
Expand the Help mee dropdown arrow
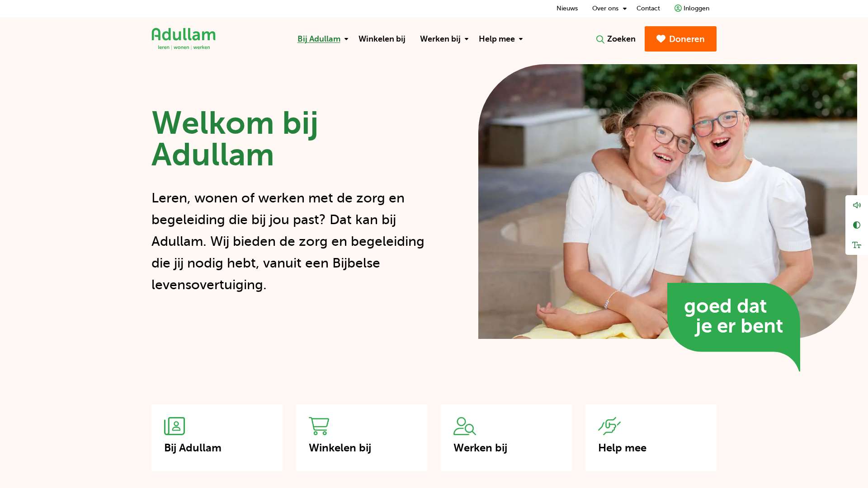click(521, 39)
